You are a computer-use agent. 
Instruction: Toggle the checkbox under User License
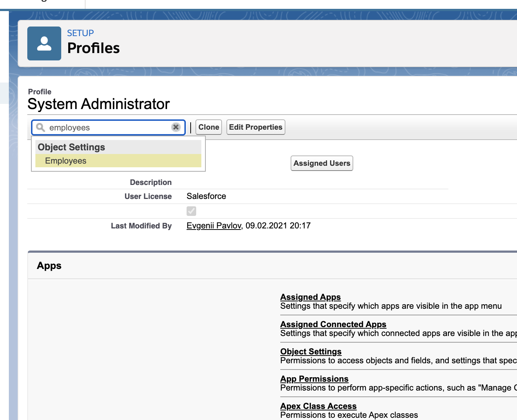click(191, 211)
